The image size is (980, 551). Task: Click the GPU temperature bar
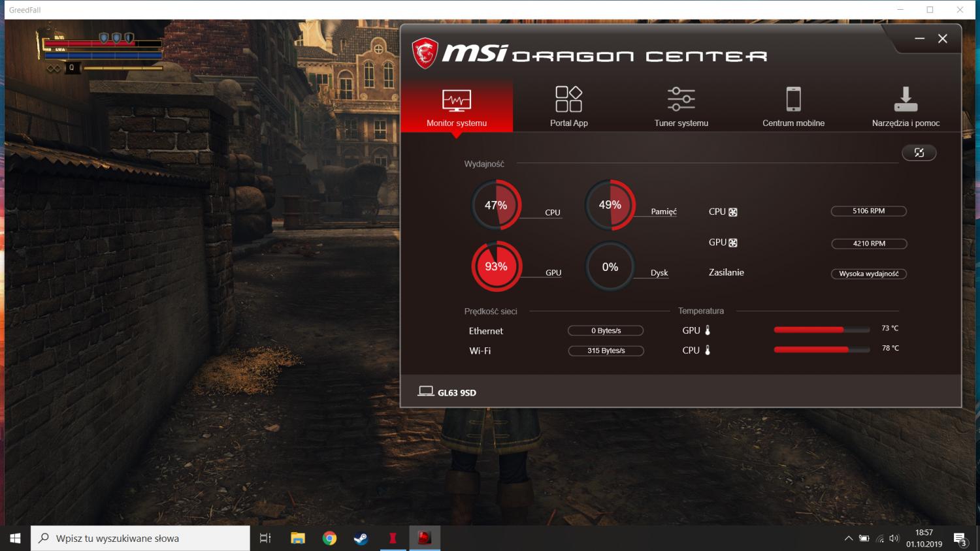821,330
